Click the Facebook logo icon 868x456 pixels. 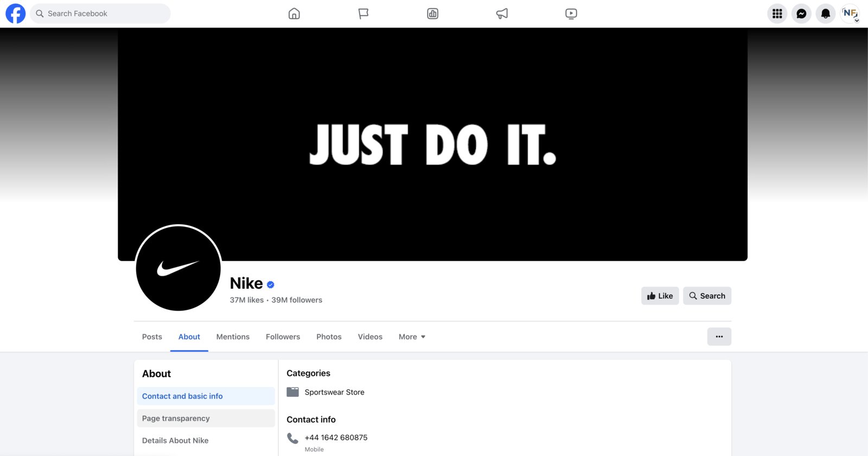15,14
